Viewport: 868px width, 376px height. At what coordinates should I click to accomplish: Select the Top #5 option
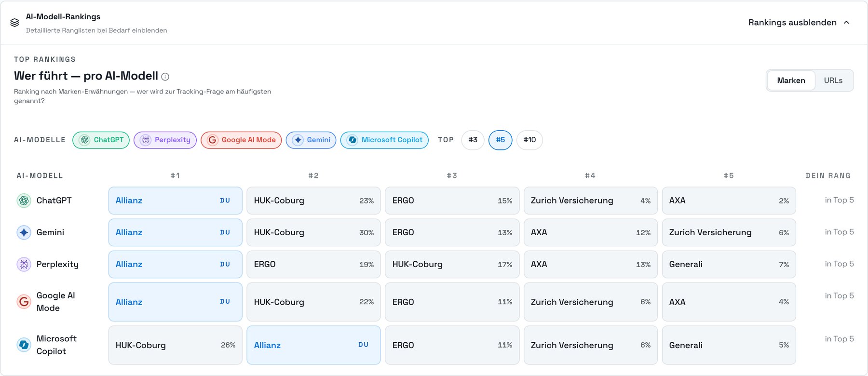501,140
